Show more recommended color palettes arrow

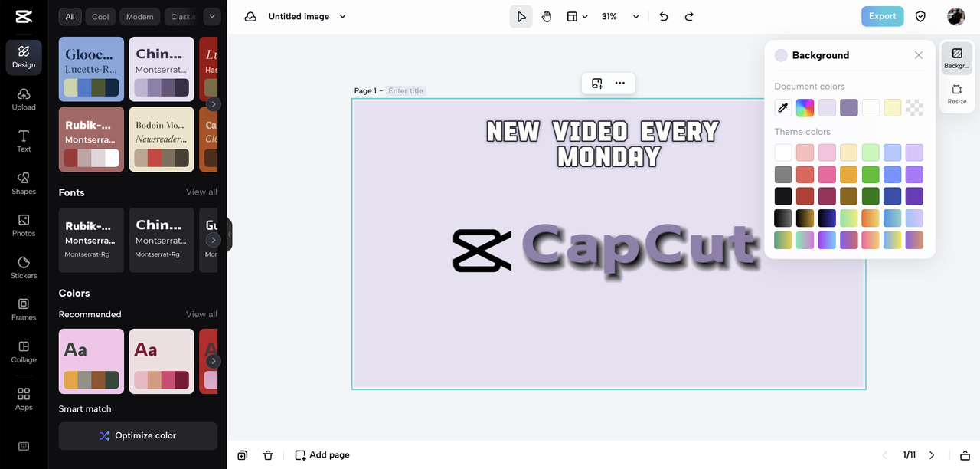coord(214,361)
